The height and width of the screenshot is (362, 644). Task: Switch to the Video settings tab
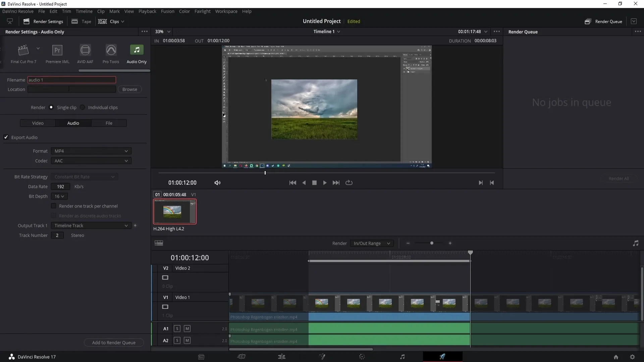tap(38, 123)
